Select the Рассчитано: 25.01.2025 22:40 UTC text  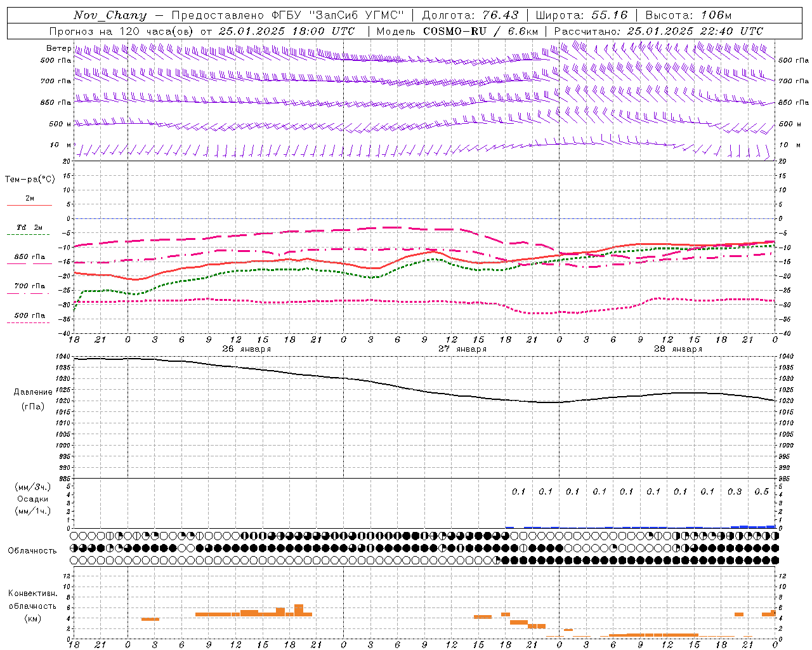coord(658,31)
